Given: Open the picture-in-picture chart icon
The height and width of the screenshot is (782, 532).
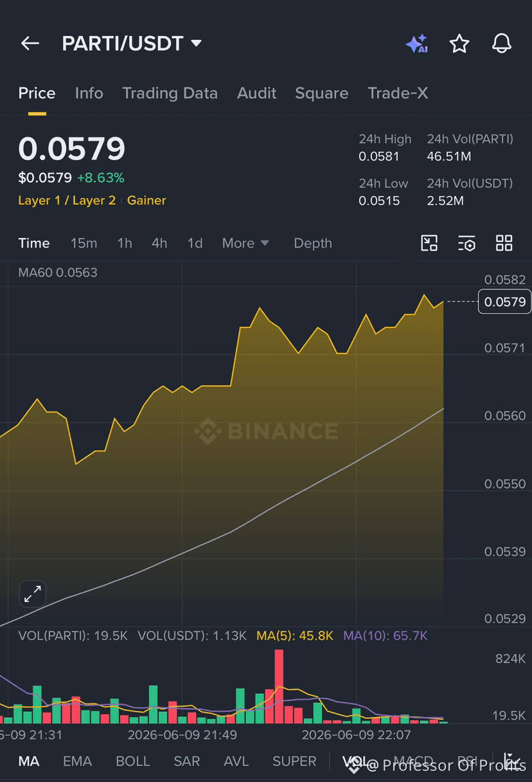Looking at the screenshot, I should tap(429, 243).
